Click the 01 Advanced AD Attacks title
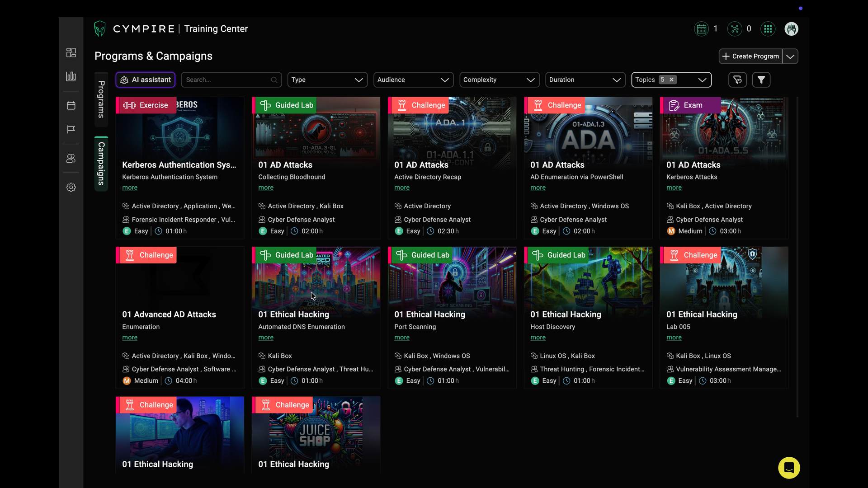Viewport: 868px width, 488px height. click(169, 314)
